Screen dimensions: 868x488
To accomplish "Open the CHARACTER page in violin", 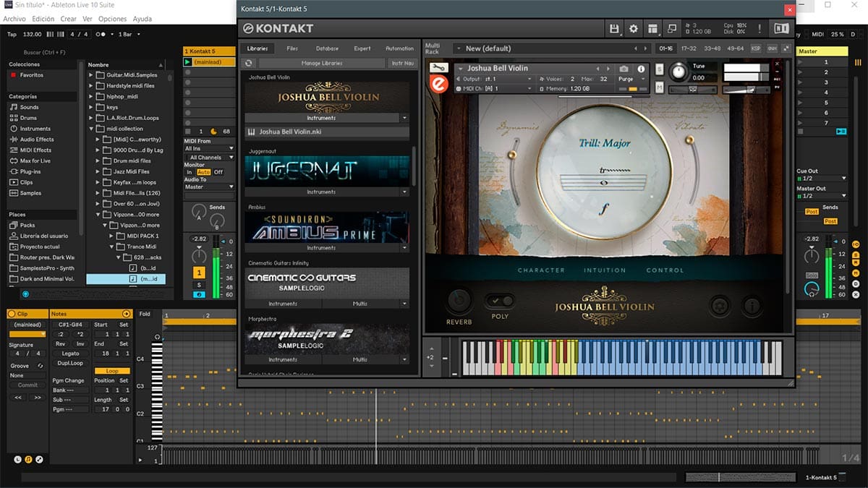I will click(541, 270).
